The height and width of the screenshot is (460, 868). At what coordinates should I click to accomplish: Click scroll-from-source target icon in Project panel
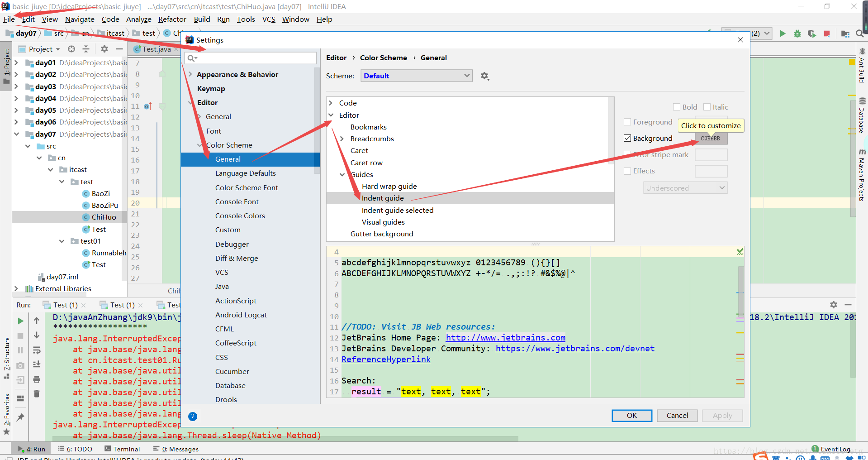point(71,49)
